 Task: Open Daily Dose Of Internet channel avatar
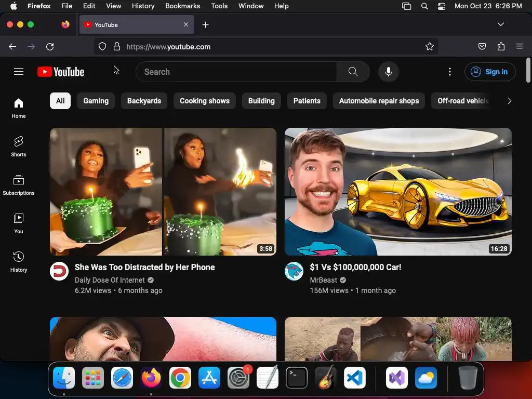click(59, 271)
